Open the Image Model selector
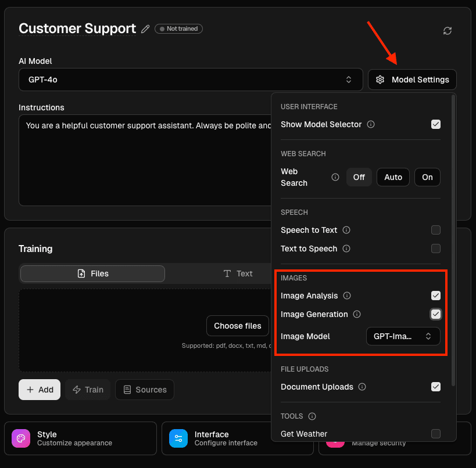 tap(403, 336)
